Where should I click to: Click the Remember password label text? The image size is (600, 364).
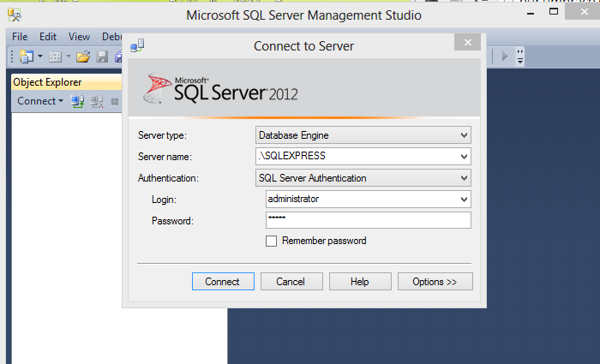(324, 241)
